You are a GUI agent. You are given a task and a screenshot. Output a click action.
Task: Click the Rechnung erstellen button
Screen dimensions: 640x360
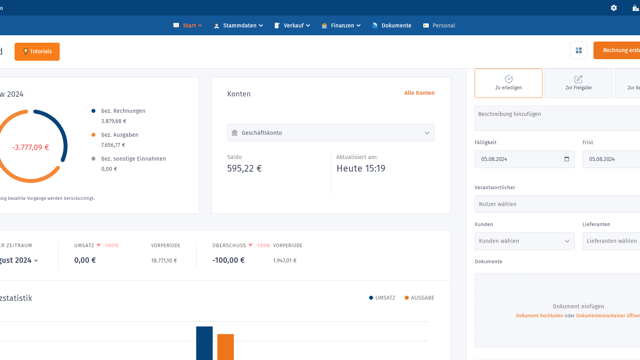click(x=617, y=50)
